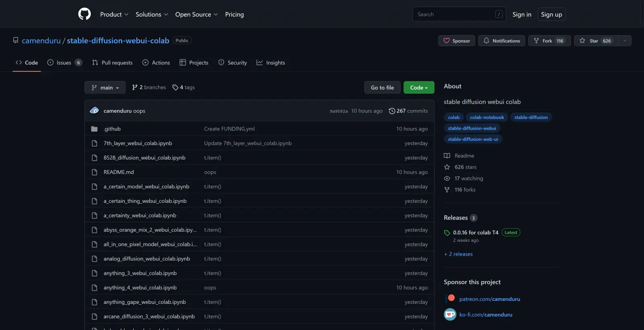Click the GitHub logo icon
The height and width of the screenshot is (330, 644).
tap(85, 14)
